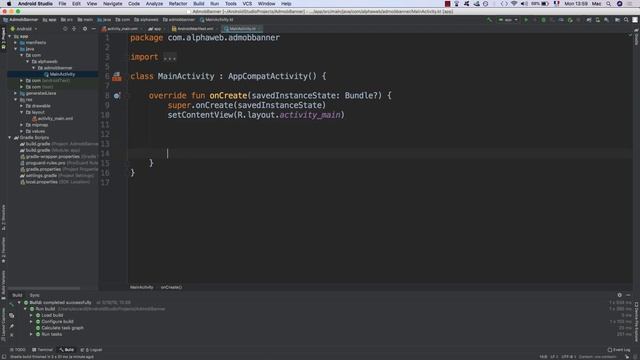Switch to the Sync tab in Build window
Viewport: 640px width, 360px height.
point(35,295)
